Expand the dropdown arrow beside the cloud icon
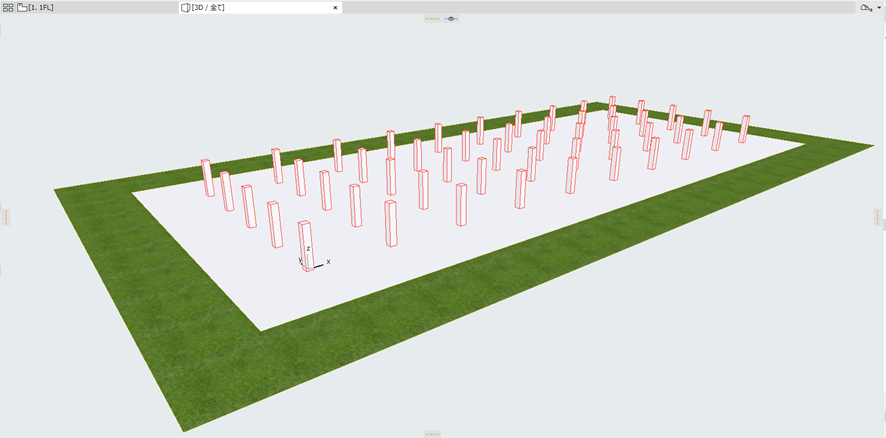This screenshot has width=886, height=438. (x=877, y=8)
